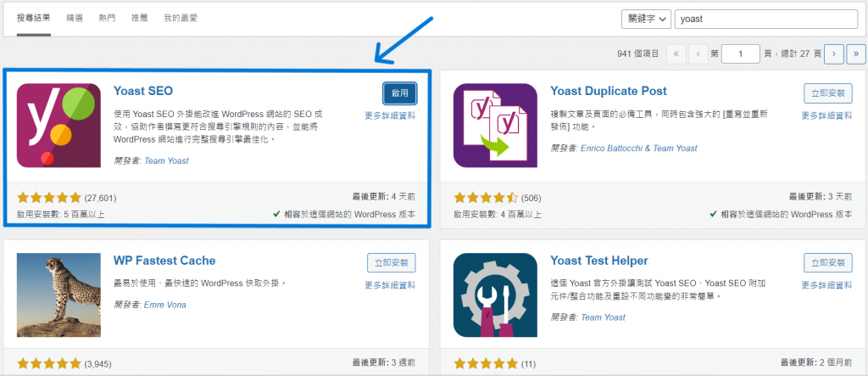Activate Yoast SEO with 啟用 button

coord(400,93)
